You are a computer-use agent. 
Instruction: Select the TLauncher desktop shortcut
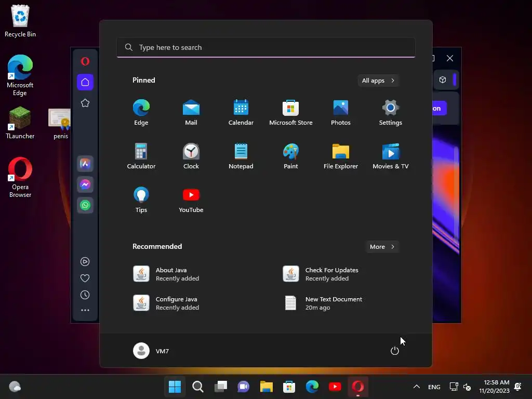[x=20, y=123]
